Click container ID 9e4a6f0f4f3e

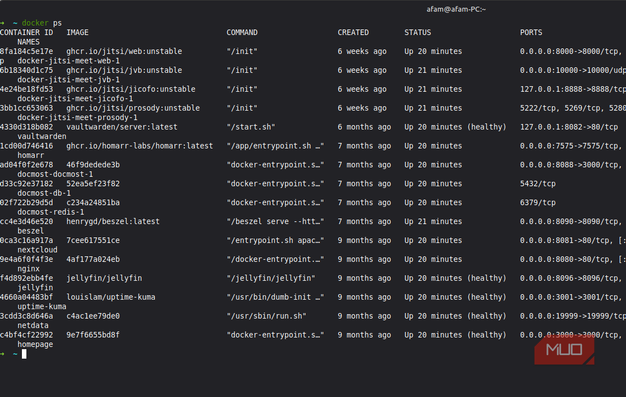pos(26,259)
